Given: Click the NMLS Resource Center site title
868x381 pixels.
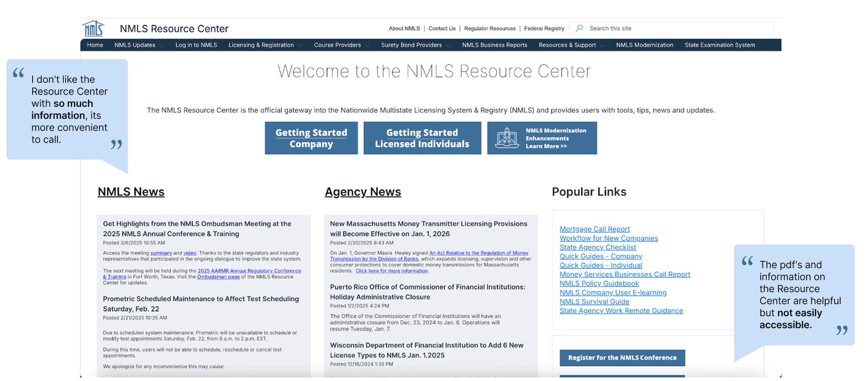Looking at the screenshot, I should click(174, 29).
